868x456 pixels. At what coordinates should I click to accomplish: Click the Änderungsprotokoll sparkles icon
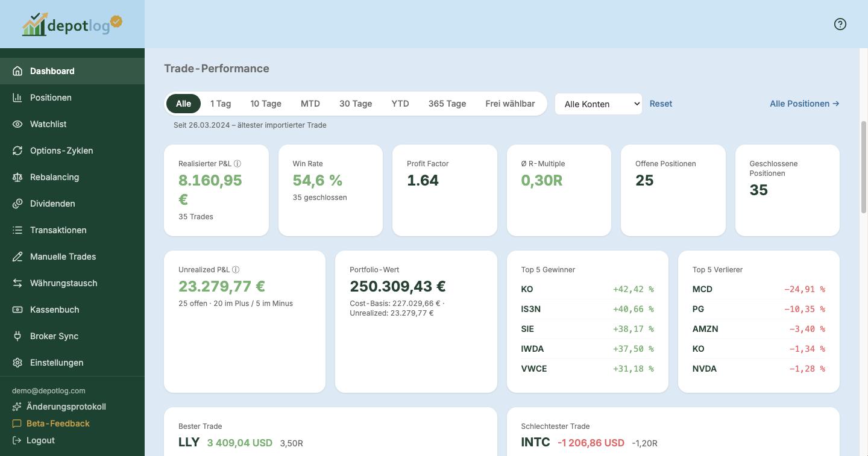pyautogui.click(x=17, y=407)
